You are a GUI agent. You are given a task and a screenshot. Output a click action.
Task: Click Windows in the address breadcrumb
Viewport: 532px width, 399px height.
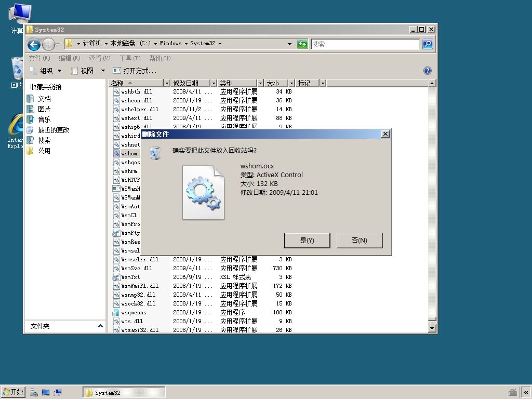170,44
